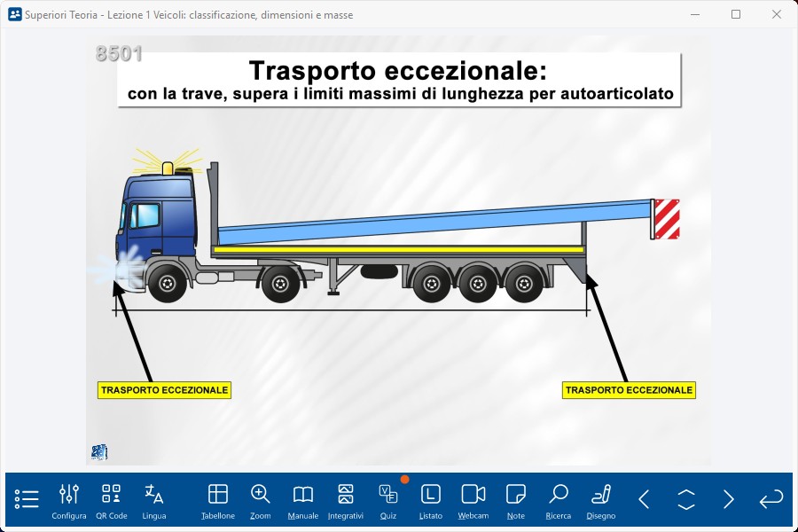
Task: Open the Listato panel
Action: (x=431, y=500)
